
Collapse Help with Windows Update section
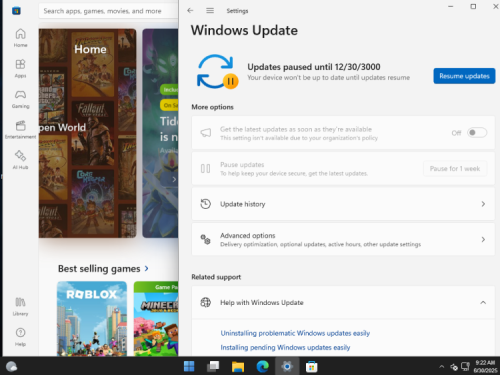click(483, 302)
